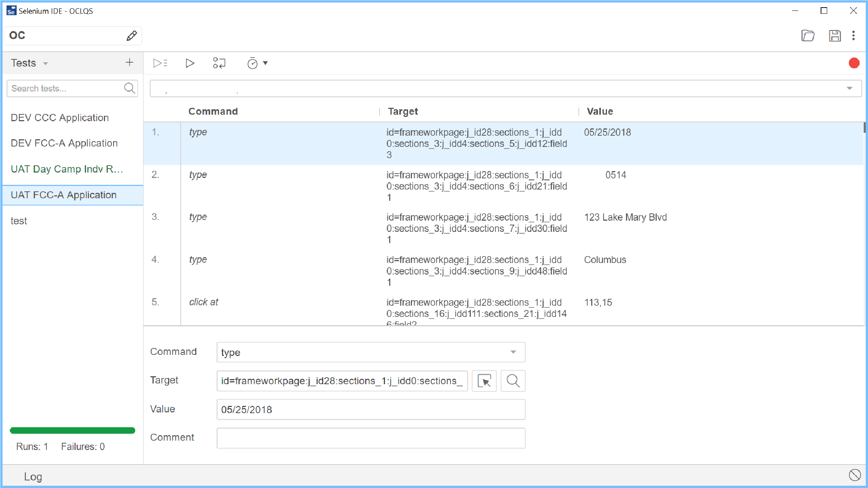Select target in page icon
Screen dimensions: 868x488
(484, 381)
